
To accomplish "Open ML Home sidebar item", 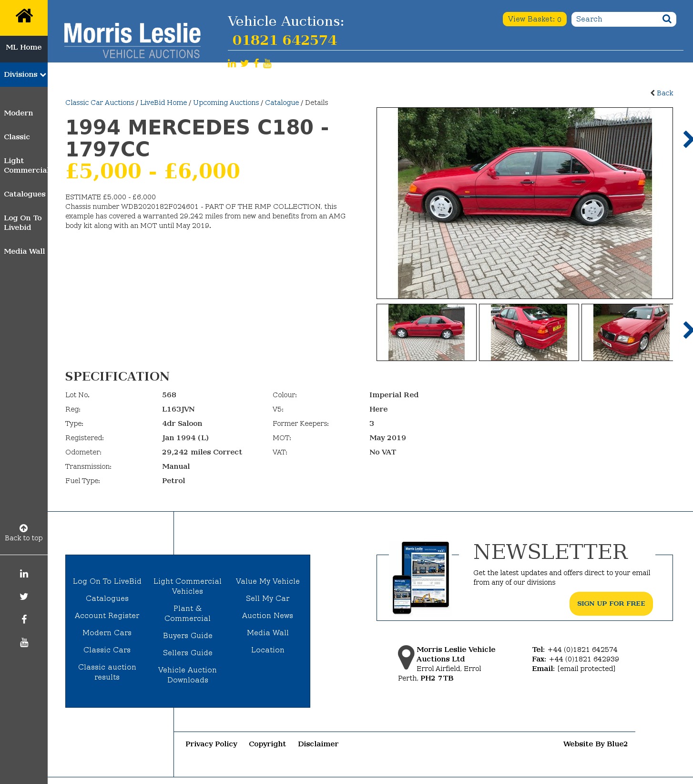I will (x=24, y=47).
